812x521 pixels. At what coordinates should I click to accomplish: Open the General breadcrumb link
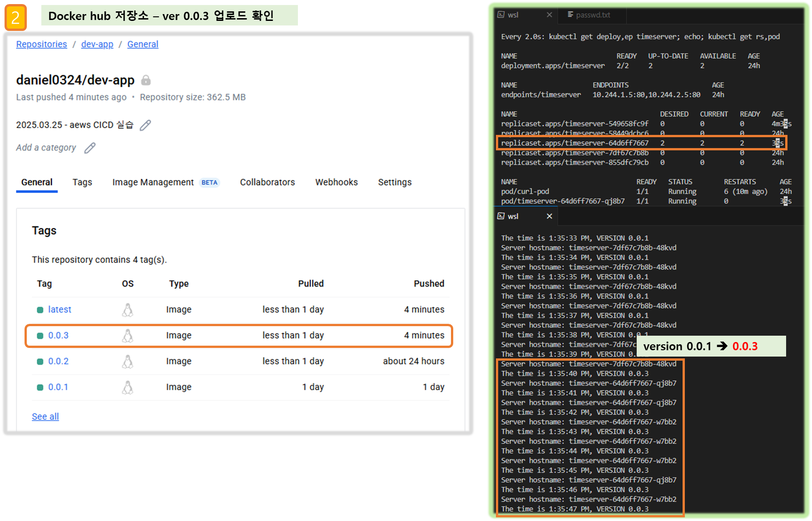143,45
